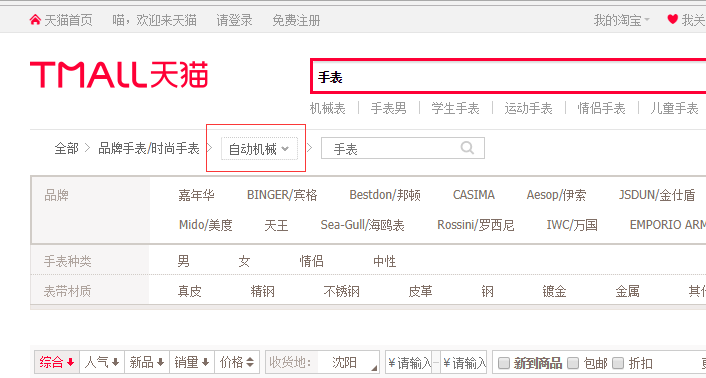The height and width of the screenshot is (378, 706).
Task: Filter by brand Aesop/伊索
Action: point(557,195)
